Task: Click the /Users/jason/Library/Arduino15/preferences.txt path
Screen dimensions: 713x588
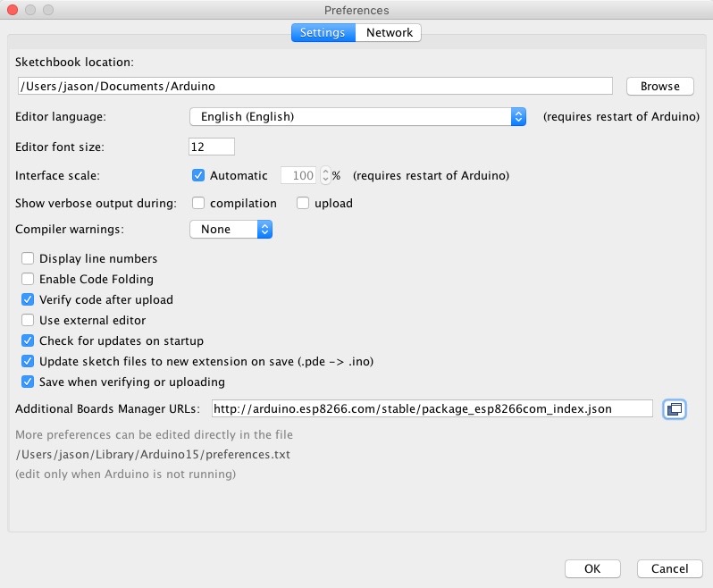Action: 153,454
